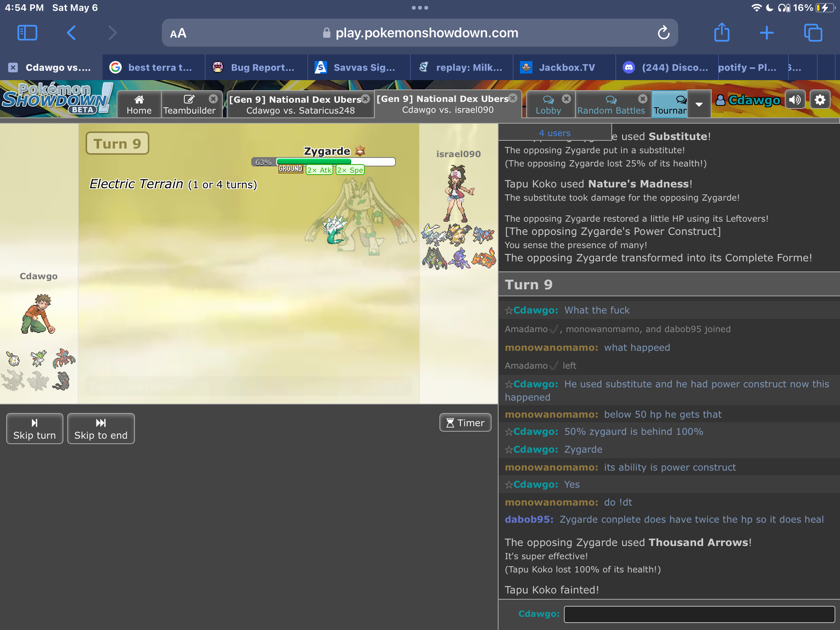This screenshot has height=630, width=840.
Task: Click the 2× Spe boost badge
Action: [x=350, y=170]
